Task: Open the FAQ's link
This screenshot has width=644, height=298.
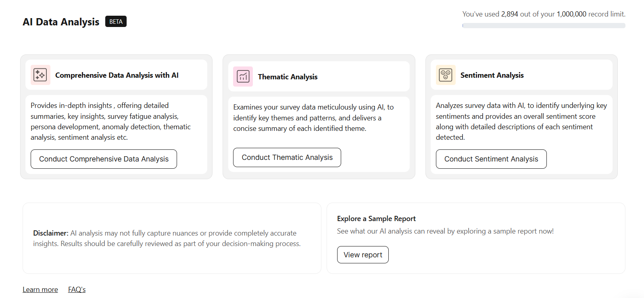Action: (x=77, y=290)
